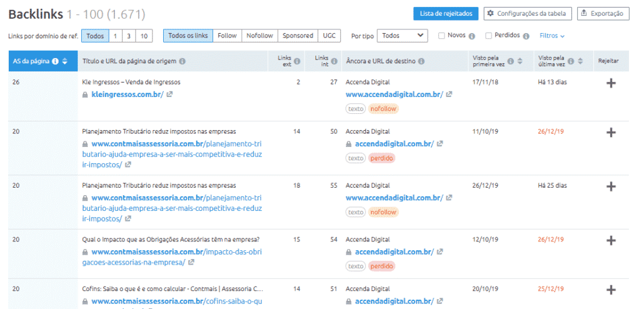Open the Por tipo Todos dropdown
Viewport: 644px width, 309px height.
402,36
